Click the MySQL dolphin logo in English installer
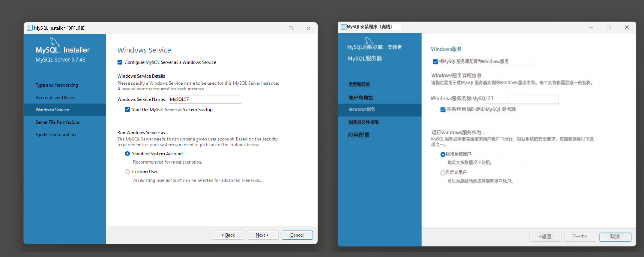644x257 pixels. [x=54, y=42]
